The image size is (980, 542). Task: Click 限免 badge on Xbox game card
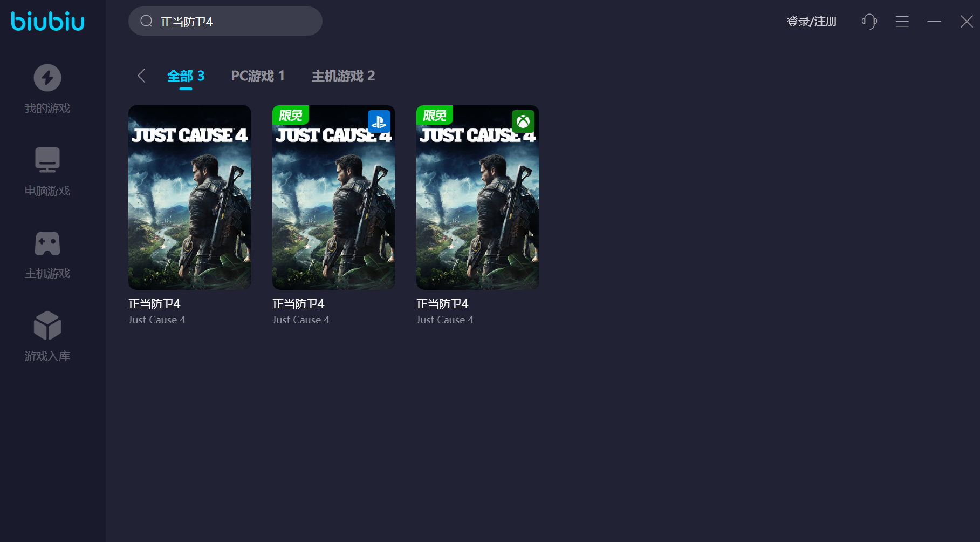(x=435, y=115)
